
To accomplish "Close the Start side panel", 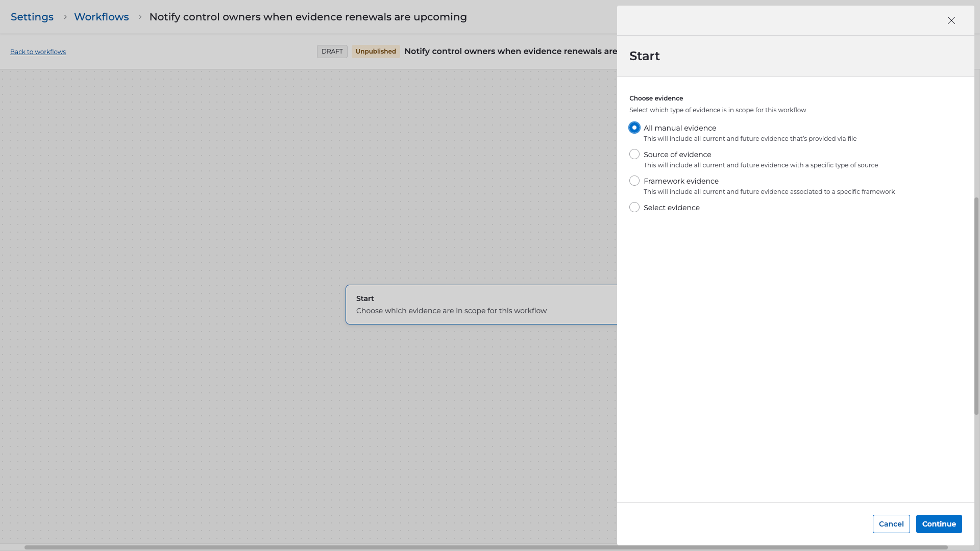I will click(x=951, y=20).
